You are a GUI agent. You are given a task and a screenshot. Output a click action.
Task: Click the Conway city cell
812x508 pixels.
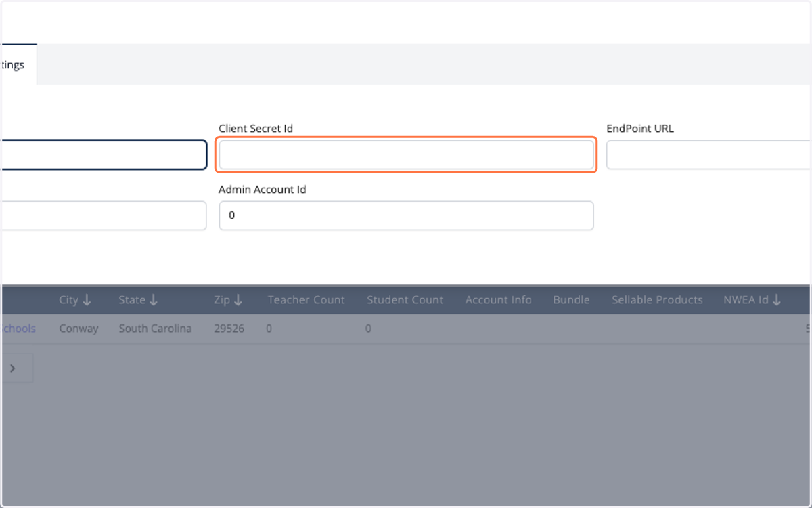(78, 329)
